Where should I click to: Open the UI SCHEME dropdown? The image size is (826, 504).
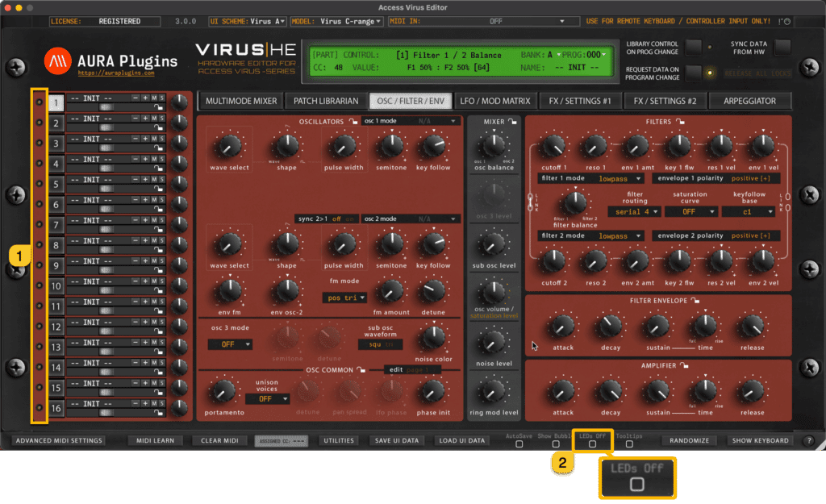click(248, 22)
